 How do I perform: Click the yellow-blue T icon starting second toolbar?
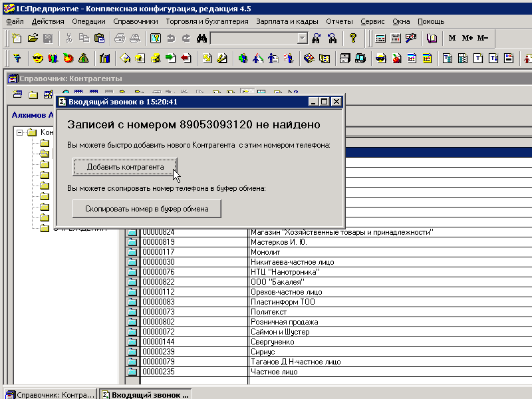pos(17,59)
